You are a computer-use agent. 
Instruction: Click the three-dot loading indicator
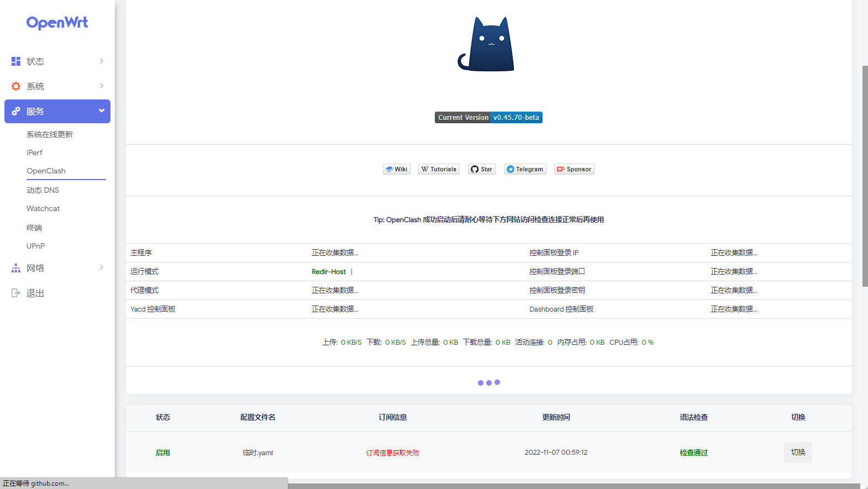click(x=488, y=382)
